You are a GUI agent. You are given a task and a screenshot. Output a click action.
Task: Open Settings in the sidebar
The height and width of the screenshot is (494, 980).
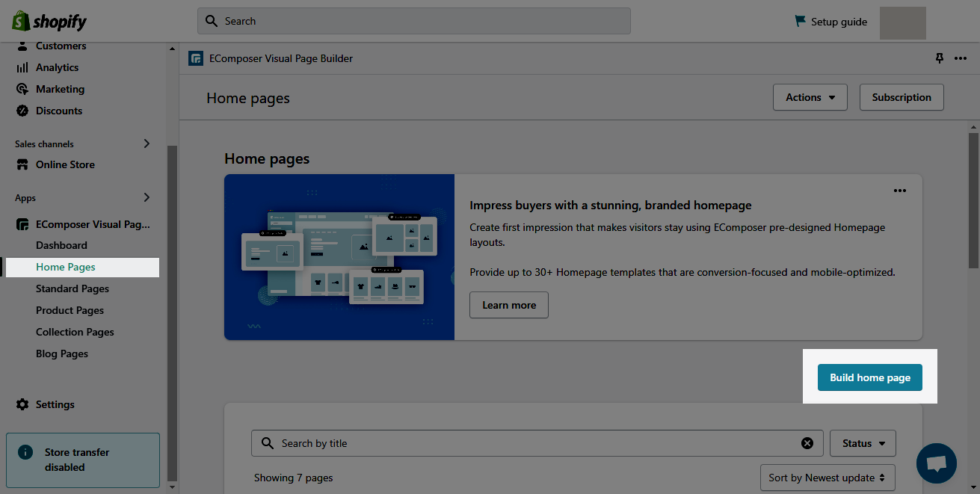[x=55, y=404]
